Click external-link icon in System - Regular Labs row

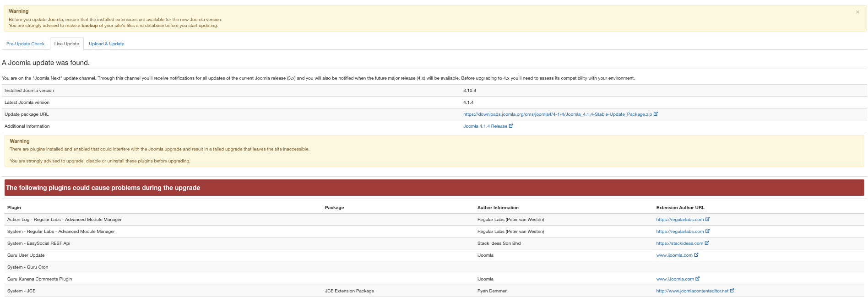pyautogui.click(x=707, y=231)
